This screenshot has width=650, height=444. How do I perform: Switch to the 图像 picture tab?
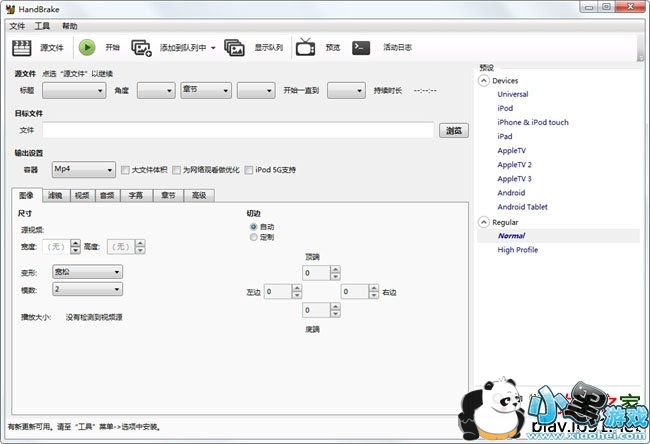point(27,195)
